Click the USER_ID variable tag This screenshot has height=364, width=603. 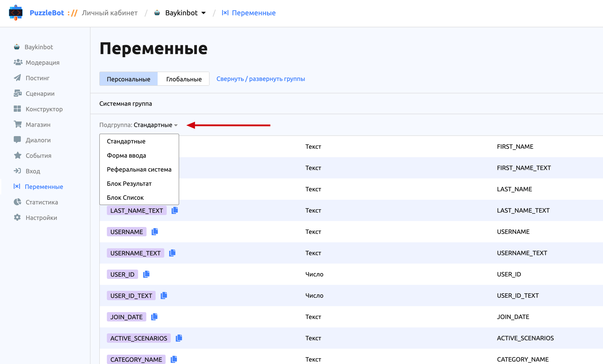pyautogui.click(x=122, y=274)
